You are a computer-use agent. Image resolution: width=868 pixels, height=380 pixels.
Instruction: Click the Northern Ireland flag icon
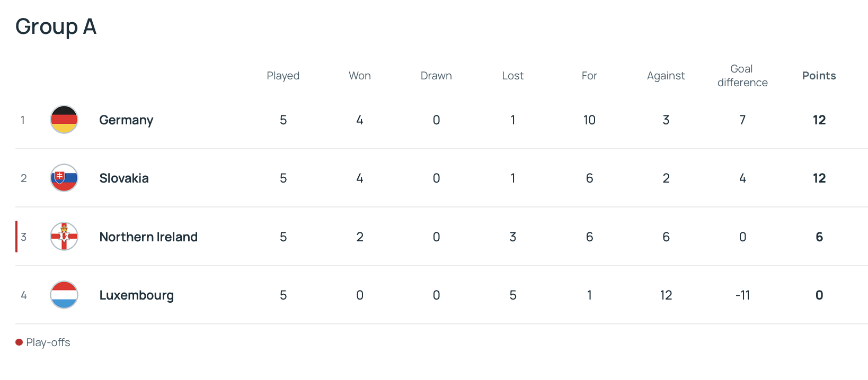click(64, 237)
